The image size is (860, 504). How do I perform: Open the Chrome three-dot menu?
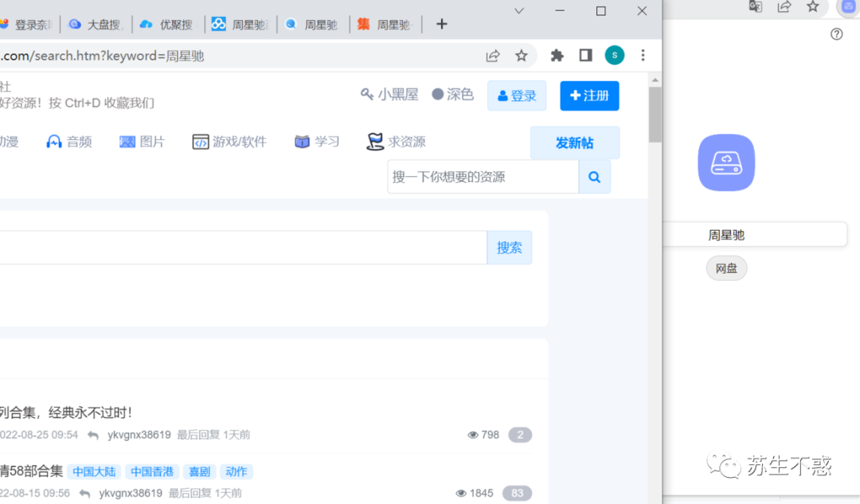[x=643, y=56]
